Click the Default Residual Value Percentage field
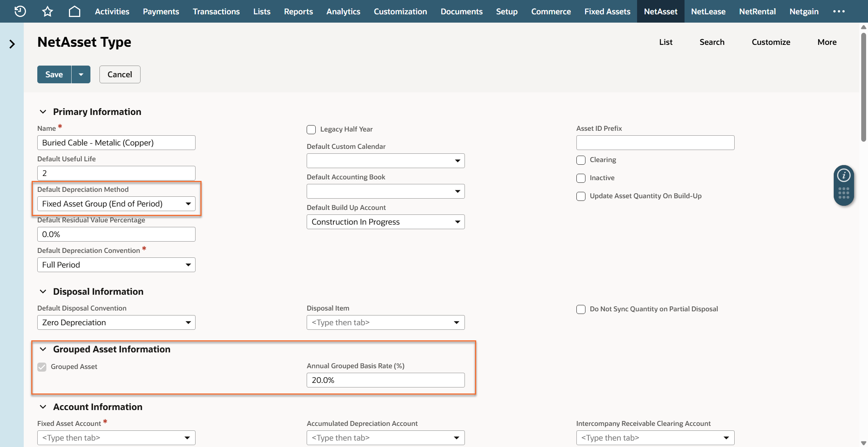 116,234
